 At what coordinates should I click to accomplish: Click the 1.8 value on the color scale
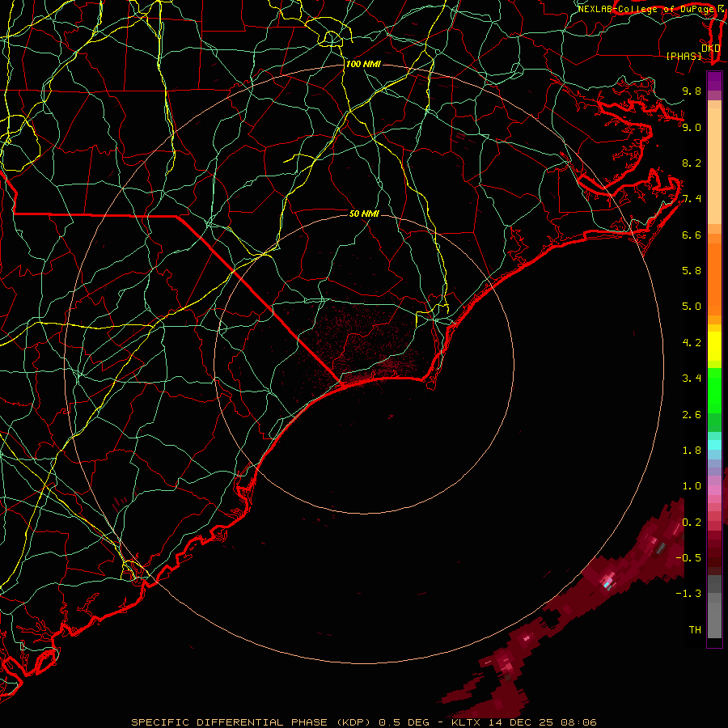pyautogui.click(x=692, y=451)
